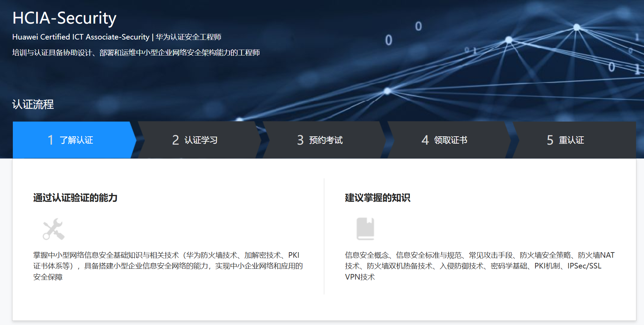Screen dimensions: 644x325
Task: Open the 预约考试 step tab
Action: click(324, 140)
